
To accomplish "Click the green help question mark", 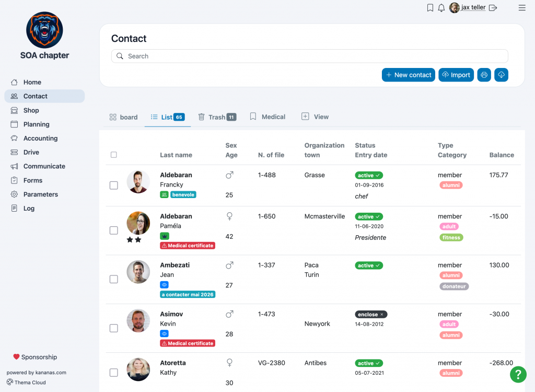I will click(x=518, y=374).
